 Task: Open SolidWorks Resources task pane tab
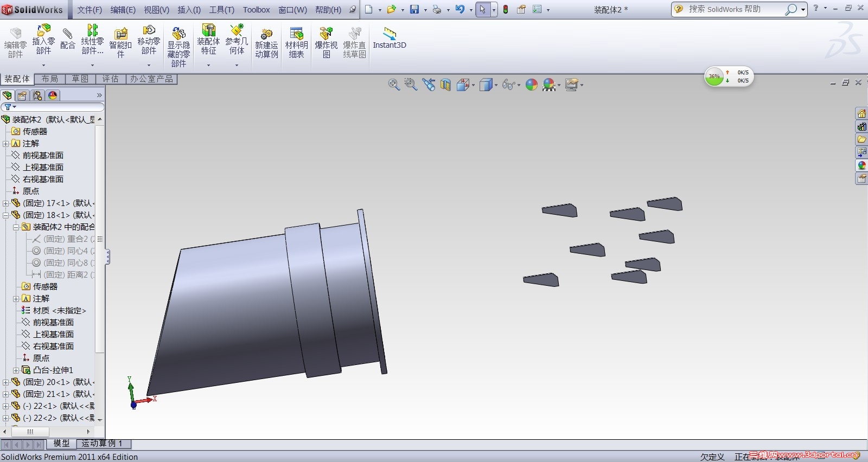[x=861, y=113]
